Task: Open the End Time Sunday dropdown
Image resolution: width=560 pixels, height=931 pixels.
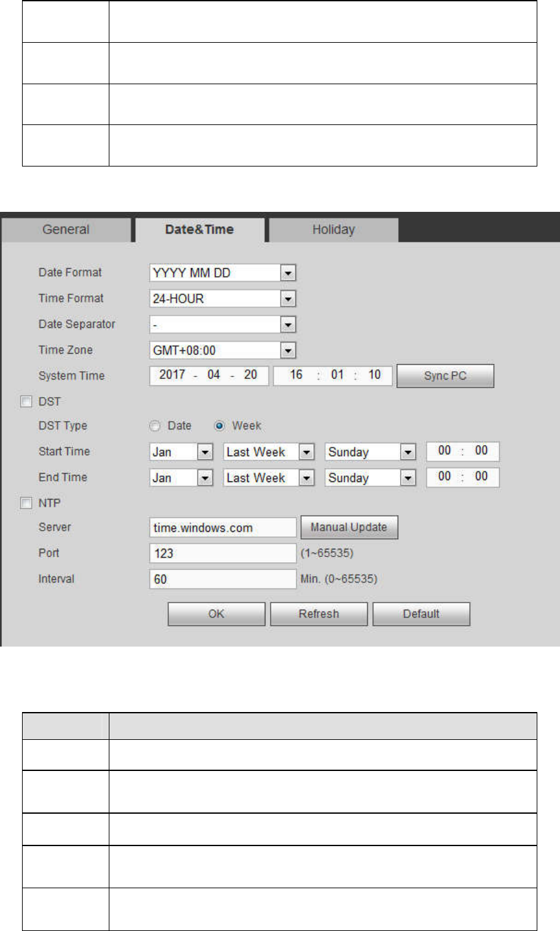Action: pos(370,478)
